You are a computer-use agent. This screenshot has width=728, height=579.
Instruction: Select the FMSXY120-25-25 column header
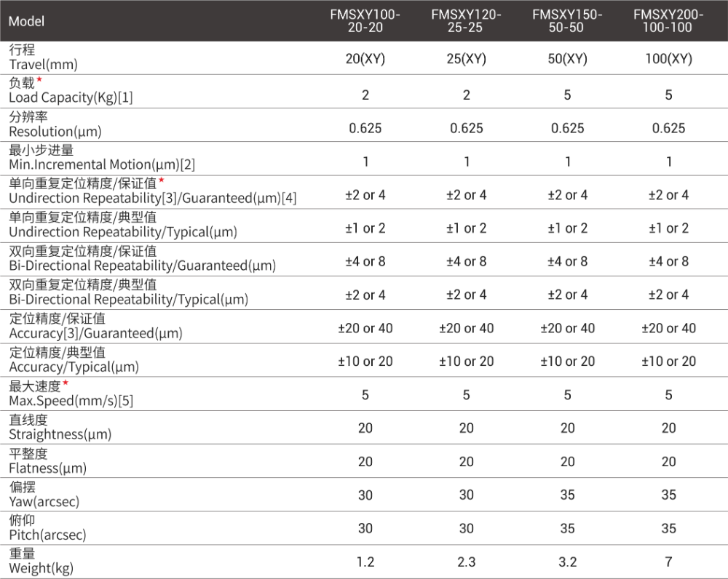coord(466,21)
